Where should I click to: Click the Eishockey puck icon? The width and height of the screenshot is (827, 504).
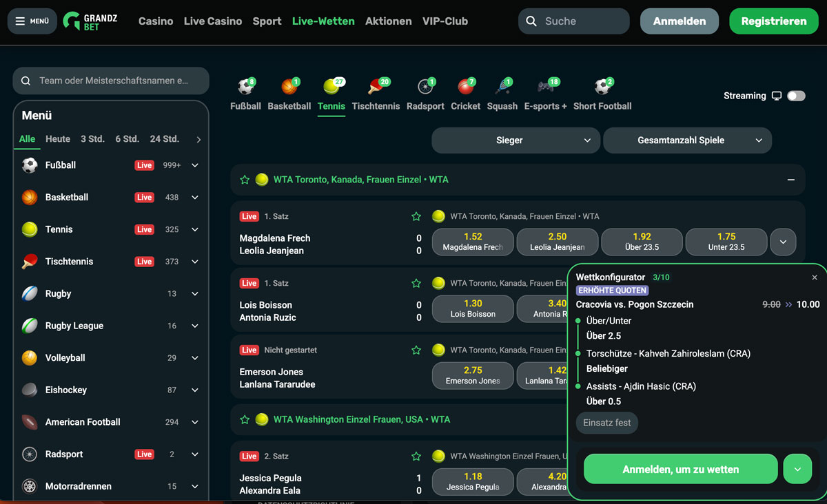pos(30,390)
